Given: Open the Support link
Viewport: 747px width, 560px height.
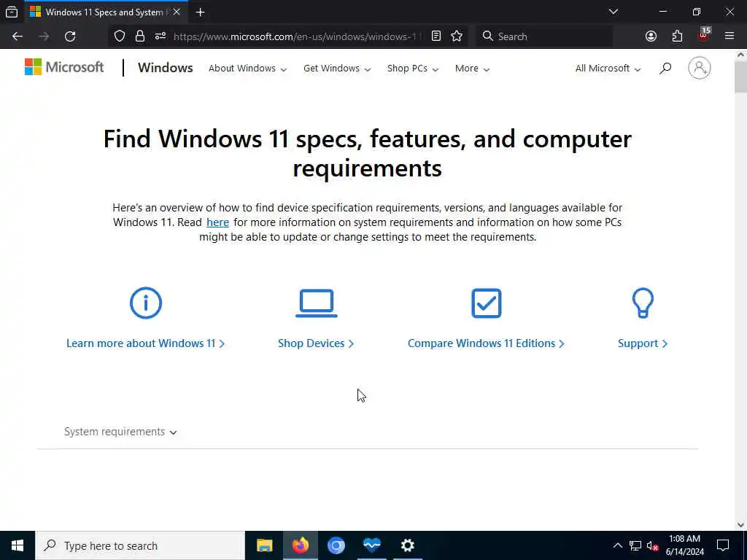Looking at the screenshot, I should click(x=643, y=343).
